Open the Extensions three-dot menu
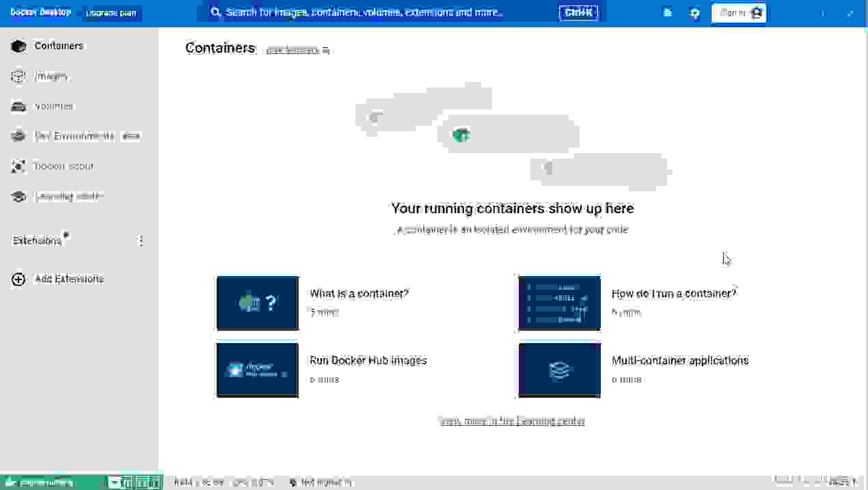Viewport: 868px width, 490px height. (141, 241)
